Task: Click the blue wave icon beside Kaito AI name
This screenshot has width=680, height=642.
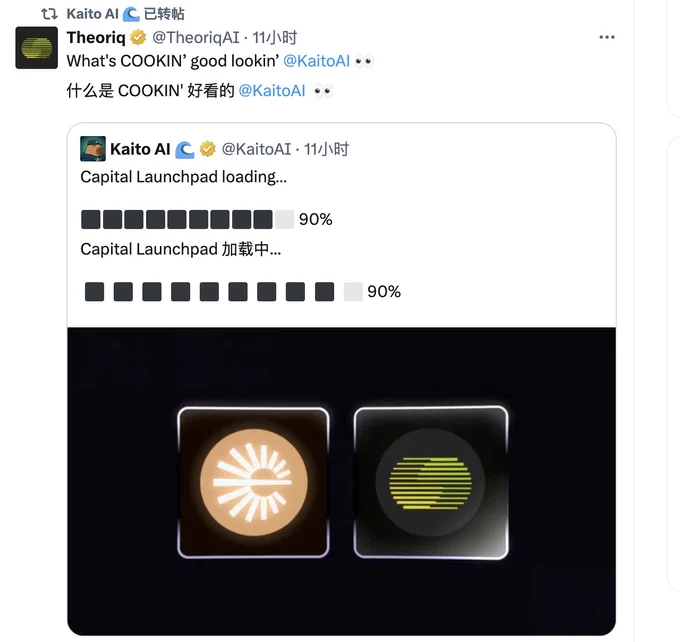Action: pos(185,149)
